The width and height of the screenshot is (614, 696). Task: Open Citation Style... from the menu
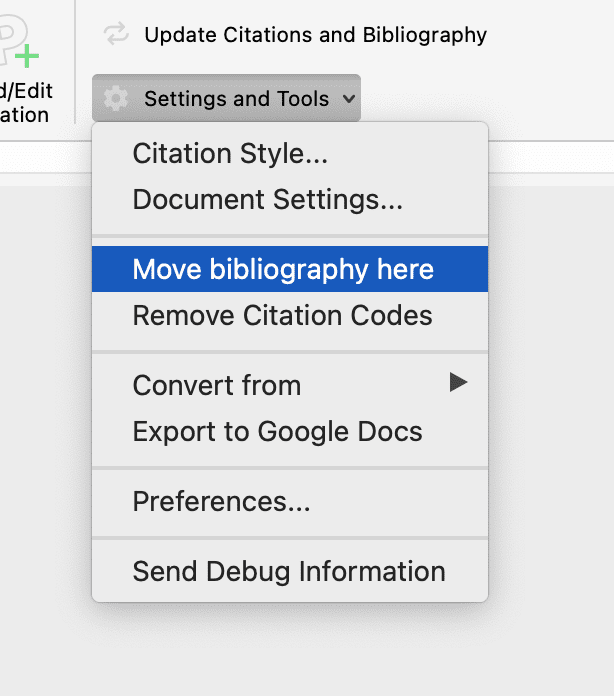tap(230, 154)
